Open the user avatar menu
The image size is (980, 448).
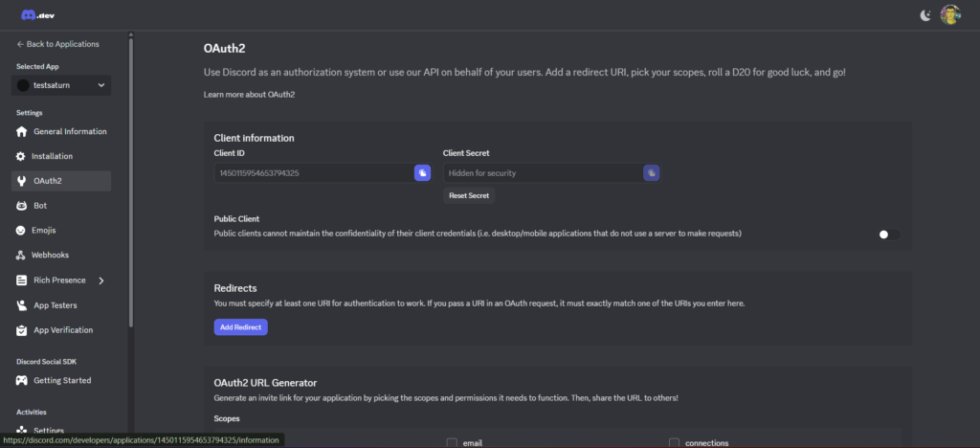click(x=949, y=14)
